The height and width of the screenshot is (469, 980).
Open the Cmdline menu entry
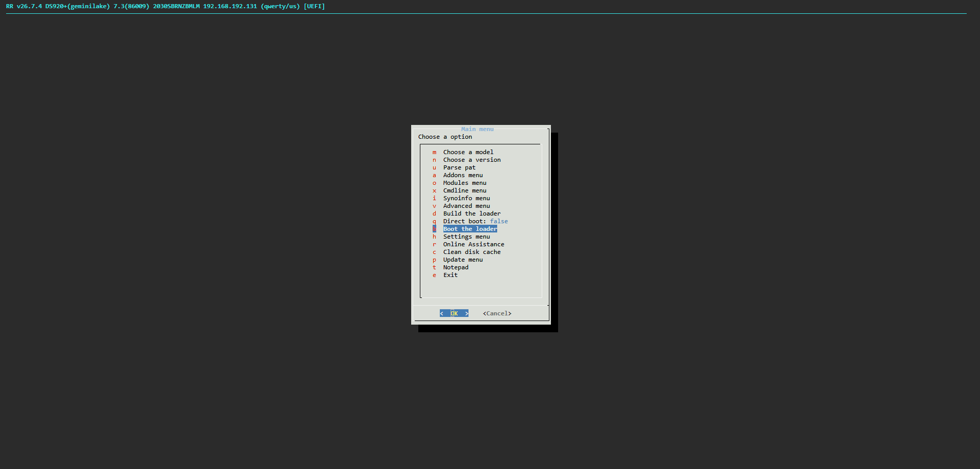coord(464,190)
